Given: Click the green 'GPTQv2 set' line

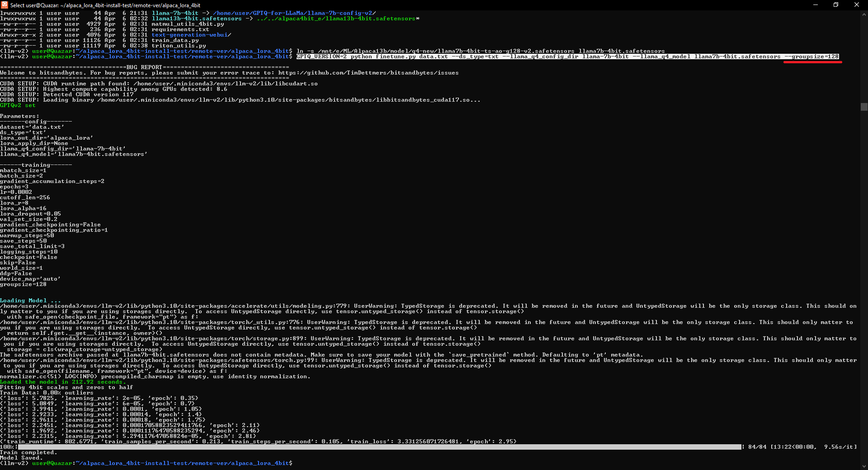Looking at the screenshot, I should [18, 105].
